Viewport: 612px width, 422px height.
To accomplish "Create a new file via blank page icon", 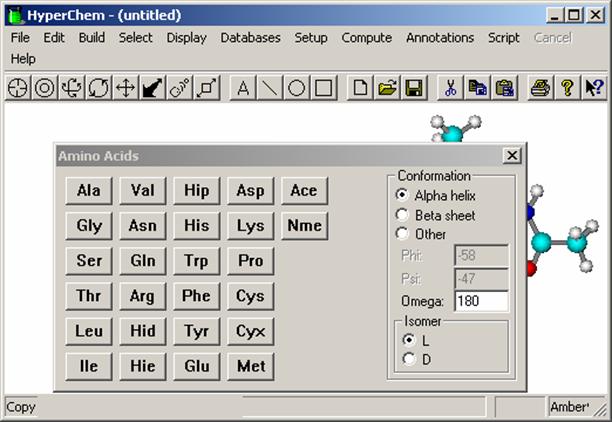I will coord(360,88).
